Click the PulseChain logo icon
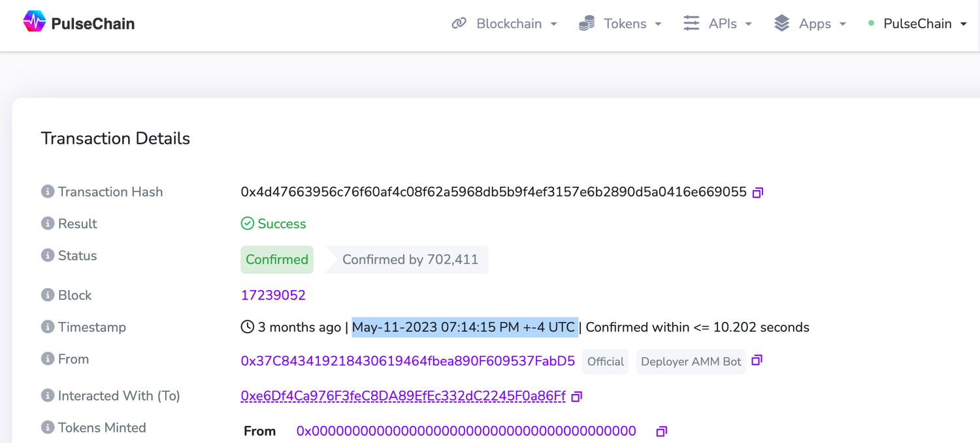The width and height of the screenshot is (980, 443). (x=34, y=22)
